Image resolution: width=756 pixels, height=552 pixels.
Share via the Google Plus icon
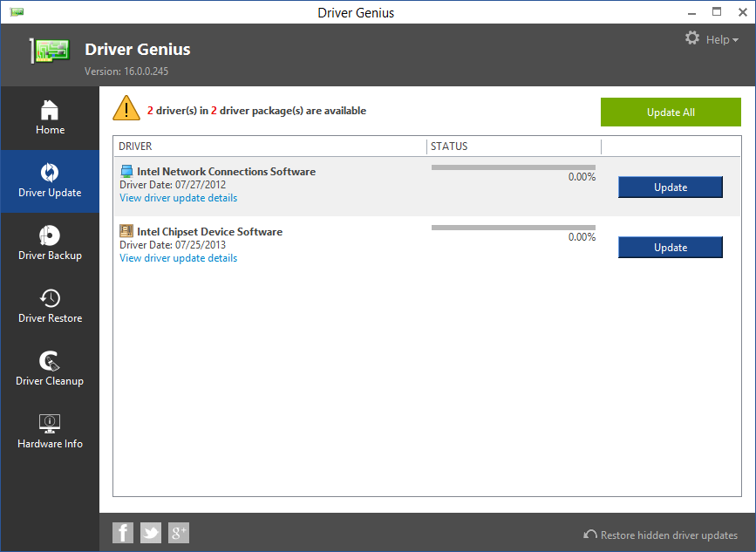[179, 533]
